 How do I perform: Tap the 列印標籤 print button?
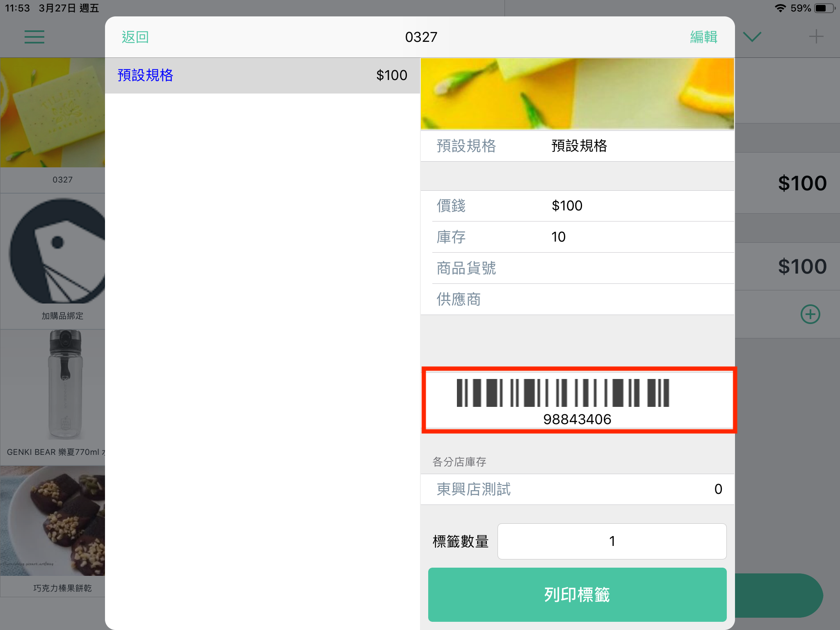click(x=577, y=594)
